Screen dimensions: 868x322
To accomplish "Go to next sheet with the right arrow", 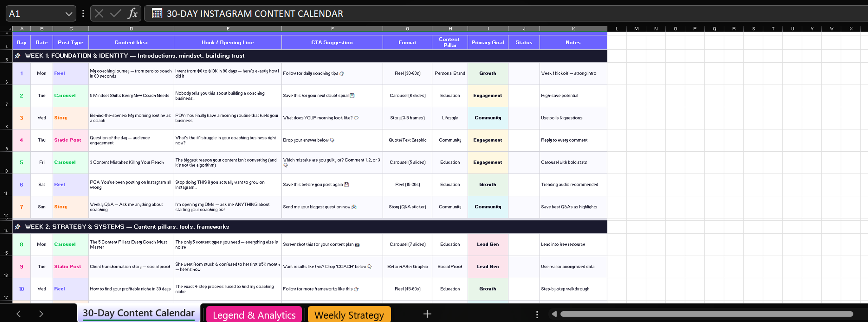I will 41,314.
